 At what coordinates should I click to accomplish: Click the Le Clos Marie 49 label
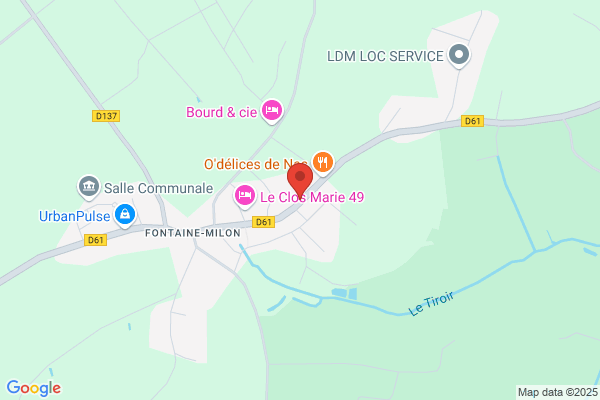[x=312, y=197]
